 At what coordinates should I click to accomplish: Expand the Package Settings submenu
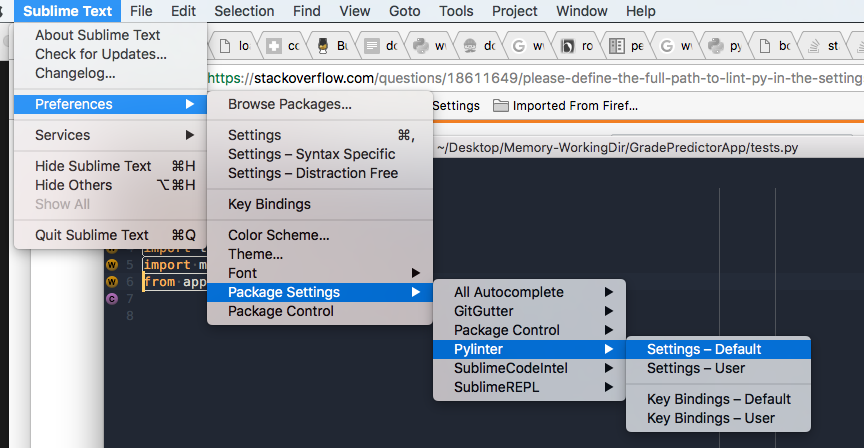320,292
